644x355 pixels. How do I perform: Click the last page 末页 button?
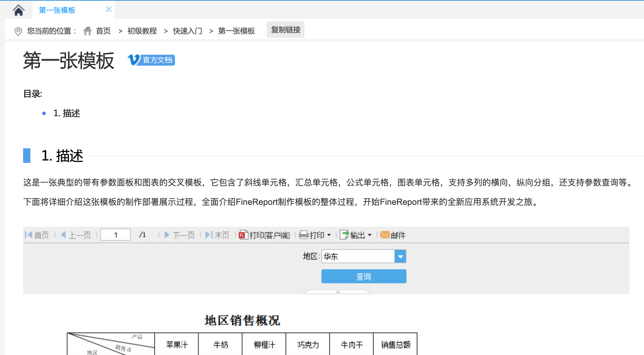pos(217,235)
